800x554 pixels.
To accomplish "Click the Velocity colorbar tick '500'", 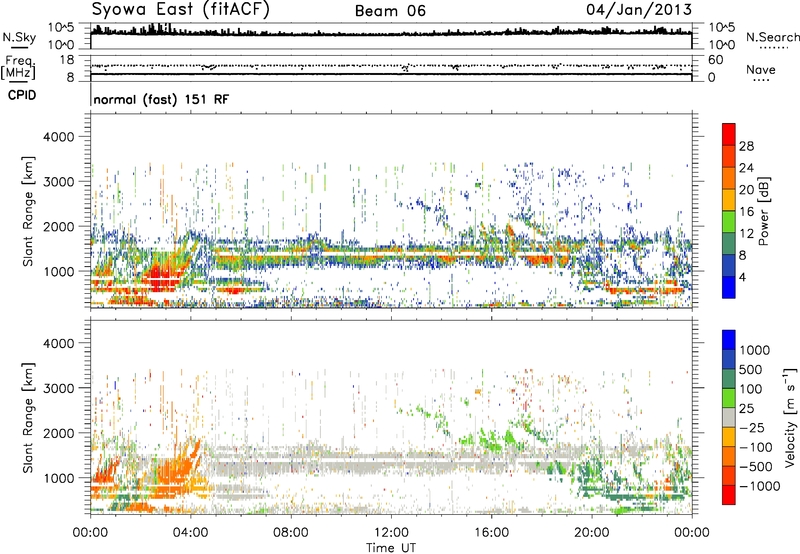I will click(751, 369).
